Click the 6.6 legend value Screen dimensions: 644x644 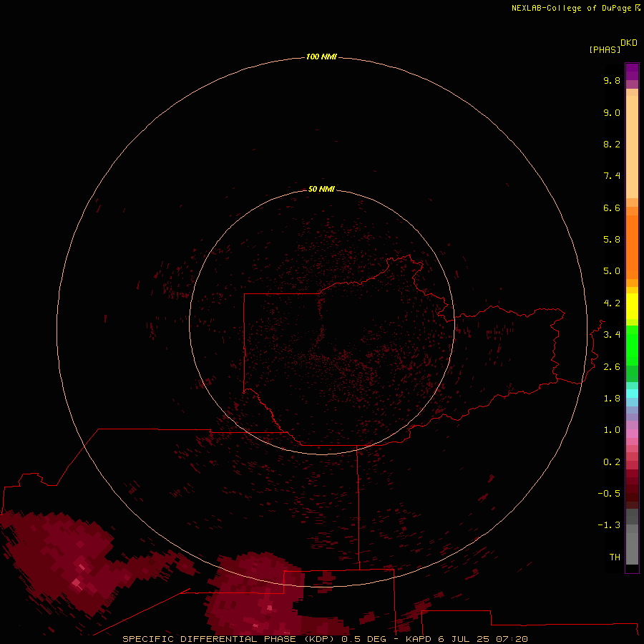point(612,208)
